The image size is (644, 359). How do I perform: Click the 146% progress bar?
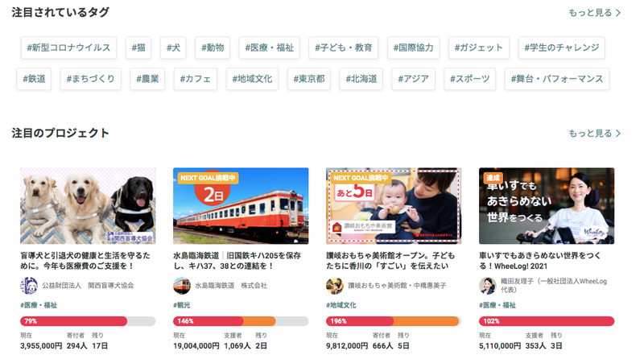[x=241, y=321]
